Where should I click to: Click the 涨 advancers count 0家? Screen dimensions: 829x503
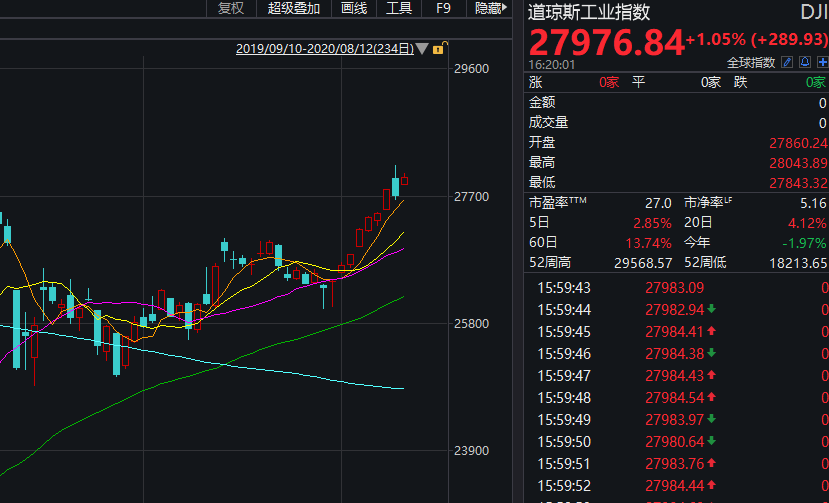tap(609, 83)
